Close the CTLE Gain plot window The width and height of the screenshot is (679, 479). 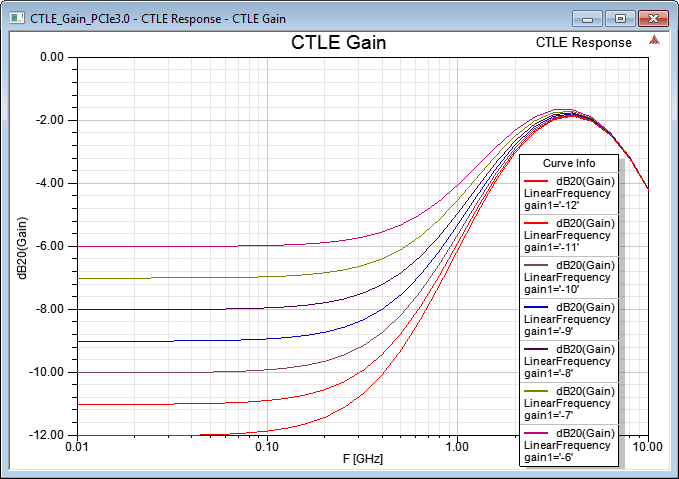pos(653,19)
